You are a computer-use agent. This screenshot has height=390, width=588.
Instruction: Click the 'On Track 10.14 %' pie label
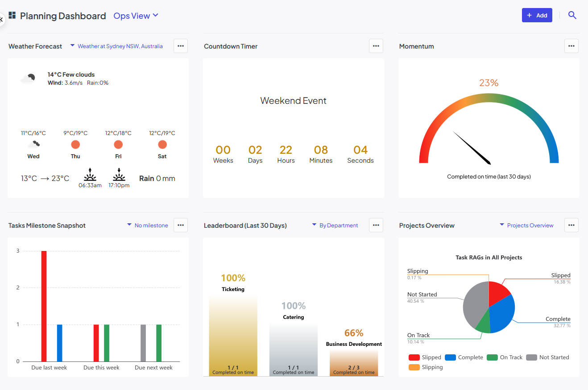tap(418, 338)
